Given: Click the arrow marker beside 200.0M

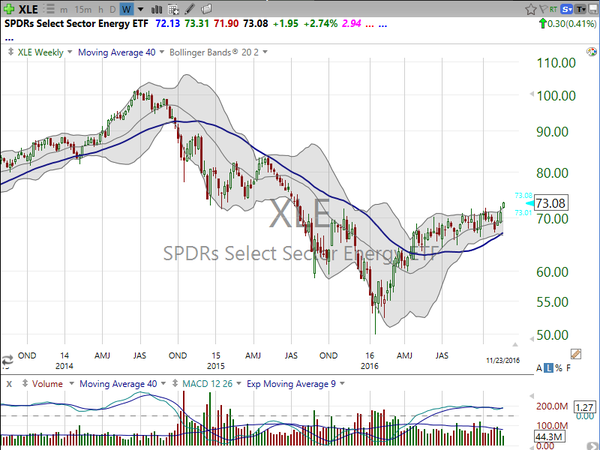Looking at the screenshot, I should pos(532,396).
